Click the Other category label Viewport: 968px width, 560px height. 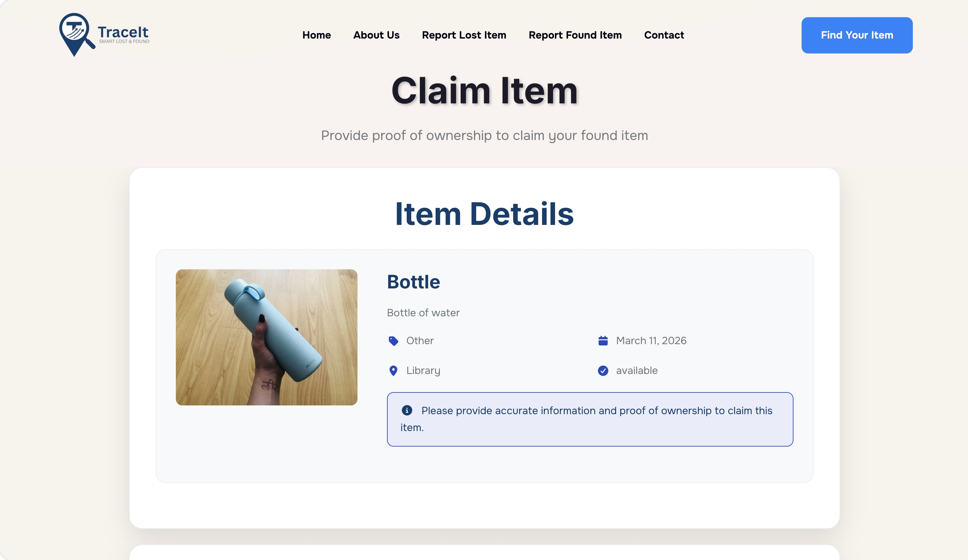(x=420, y=341)
